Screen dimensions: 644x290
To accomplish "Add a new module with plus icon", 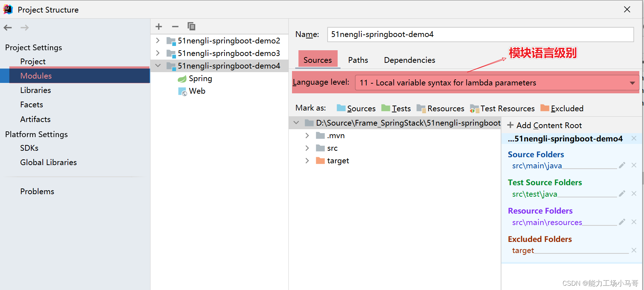I will [159, 27].
